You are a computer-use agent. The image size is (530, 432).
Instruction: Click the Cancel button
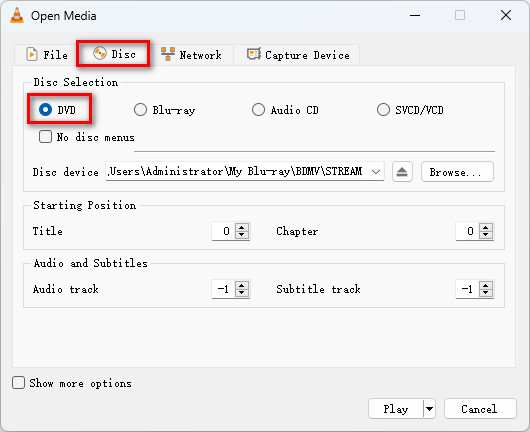[x=480, y=409]
